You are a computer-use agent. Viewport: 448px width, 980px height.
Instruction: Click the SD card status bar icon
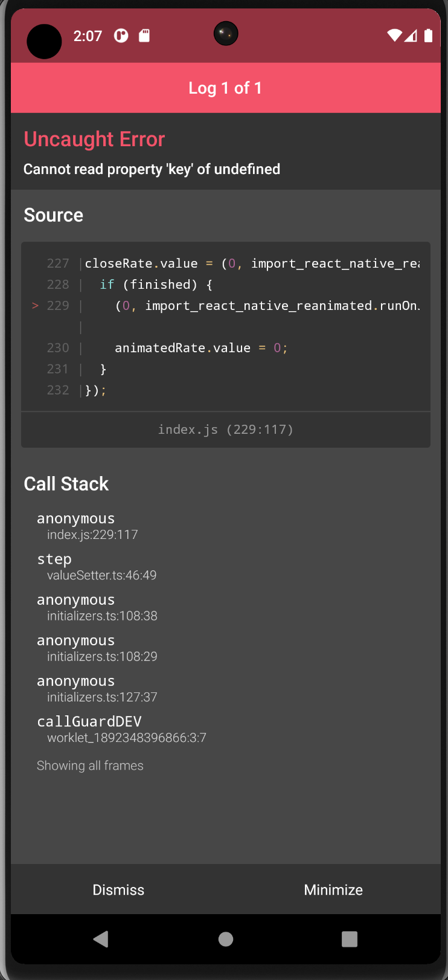pos(144,36)
